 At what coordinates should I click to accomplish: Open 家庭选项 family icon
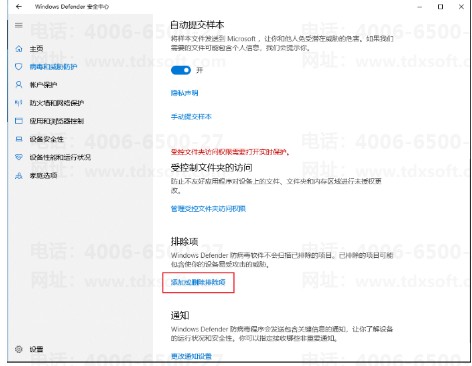(19, 175)
